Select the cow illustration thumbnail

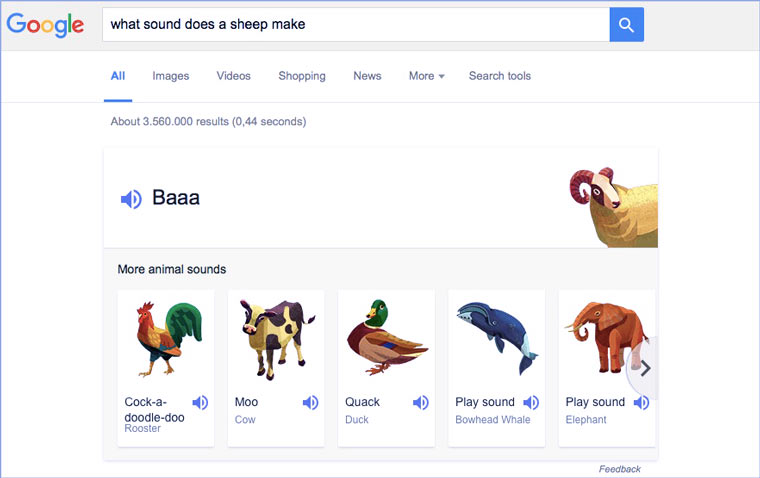coord(276,337)
